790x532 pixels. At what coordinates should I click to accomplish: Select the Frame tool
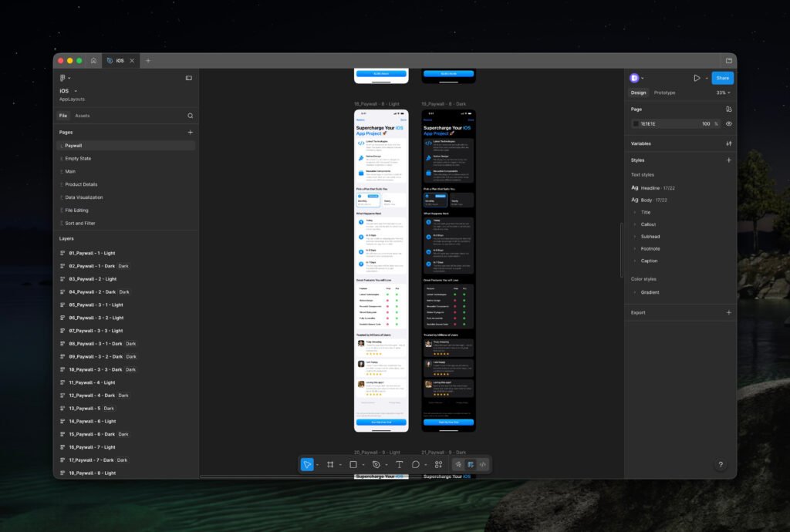click(330, 465)
